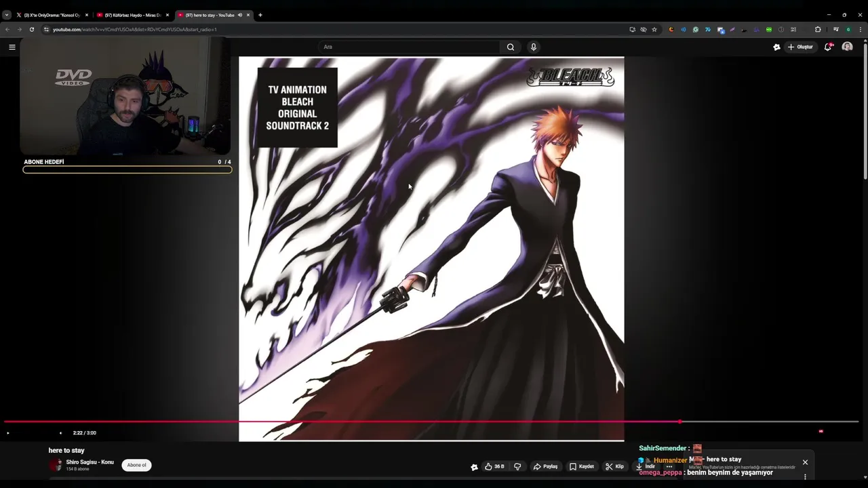Click the Oluştur create button
This screenshot has width=868, height=488.
800,47
